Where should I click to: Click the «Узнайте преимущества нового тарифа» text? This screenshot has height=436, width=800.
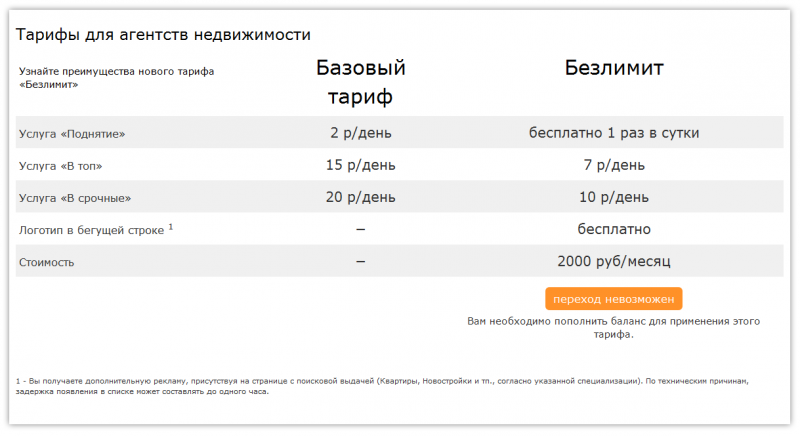[x=116, y=71]
